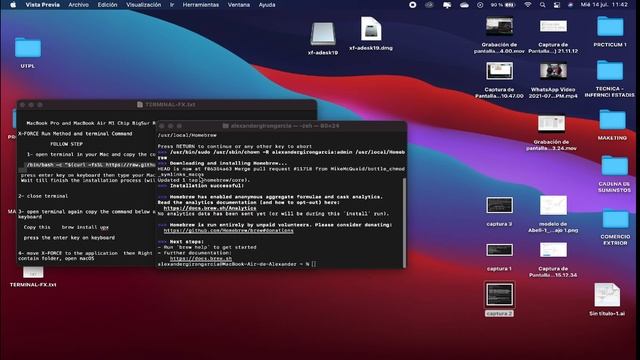This screenshot has width=640, height=360.
Task: Select the Grabación de pantalla...4.00.mov thumbnail
Action: [x=499, y=27]
